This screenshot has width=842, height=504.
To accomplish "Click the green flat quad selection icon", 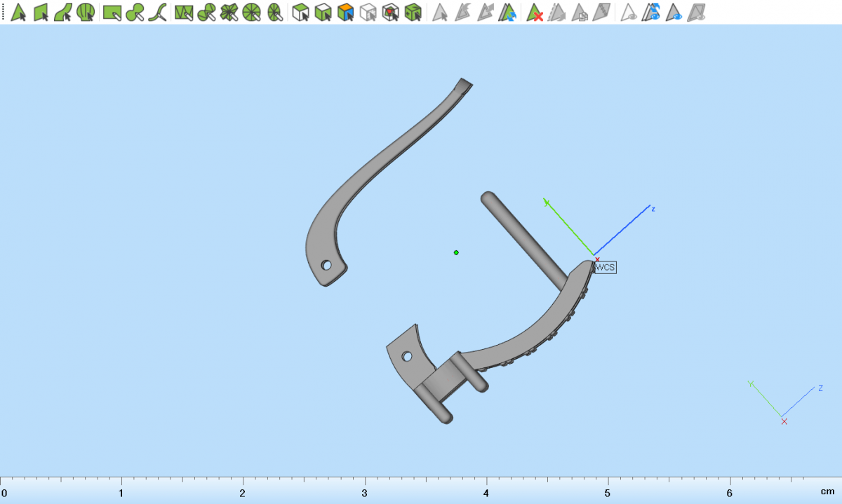I will point(41,12).
